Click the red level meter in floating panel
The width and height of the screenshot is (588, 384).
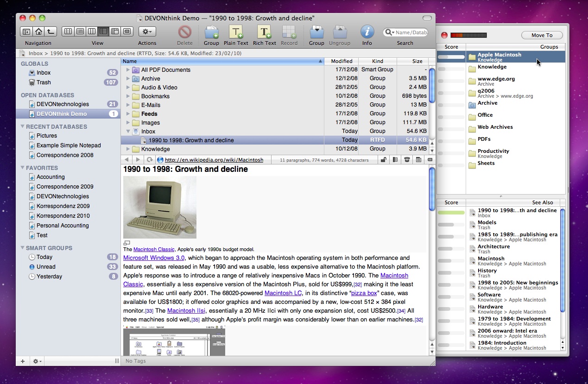(468, 35)
